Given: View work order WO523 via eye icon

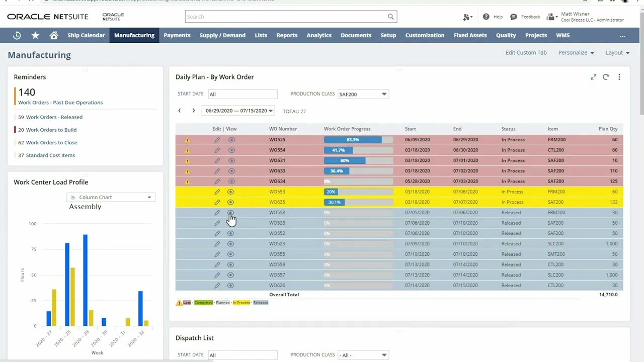Looking at the screenshot, I should click(230, 244).
